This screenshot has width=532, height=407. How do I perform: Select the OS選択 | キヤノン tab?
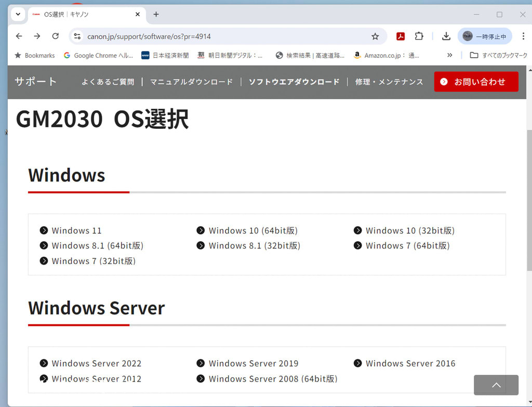pyautogui.click(x=87, y=14)
